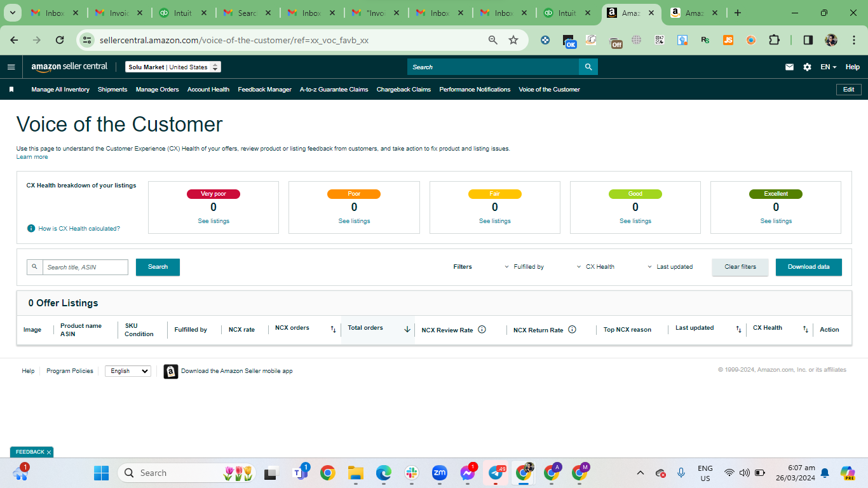Sort by NCX orders arrows
This screenshot has height=488, width=868.
pyautogui.click(x=333, y=329)
